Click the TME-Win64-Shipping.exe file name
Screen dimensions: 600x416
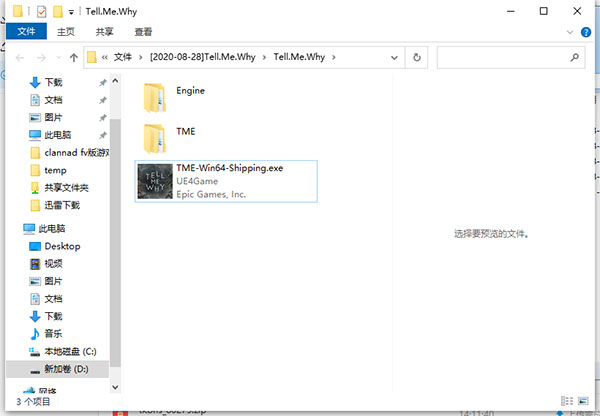(230, 168)
